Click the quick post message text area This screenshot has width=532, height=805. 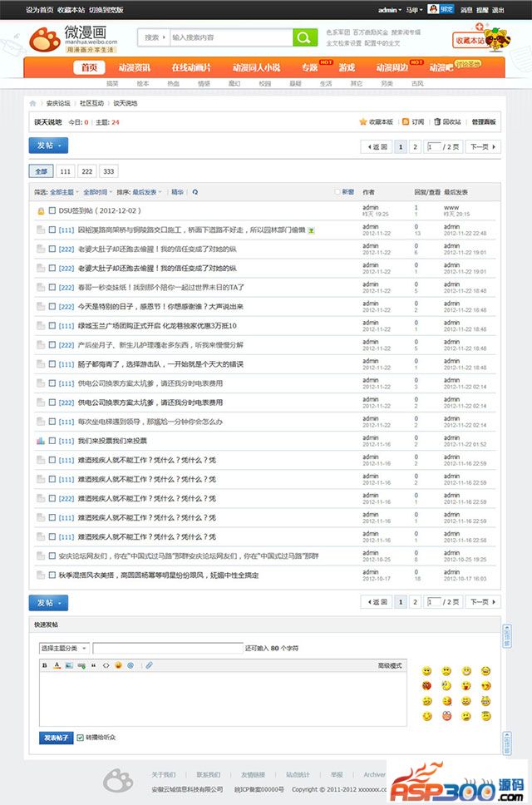pos(223,699)
